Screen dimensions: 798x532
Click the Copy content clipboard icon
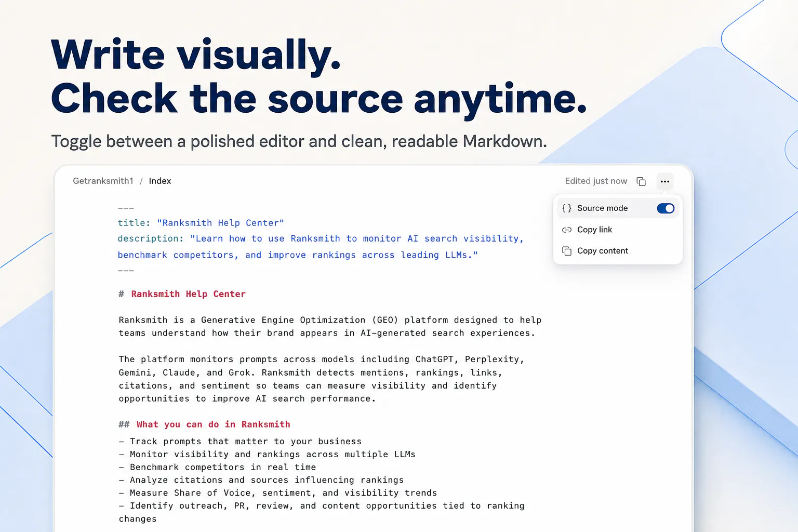point(567,251)
